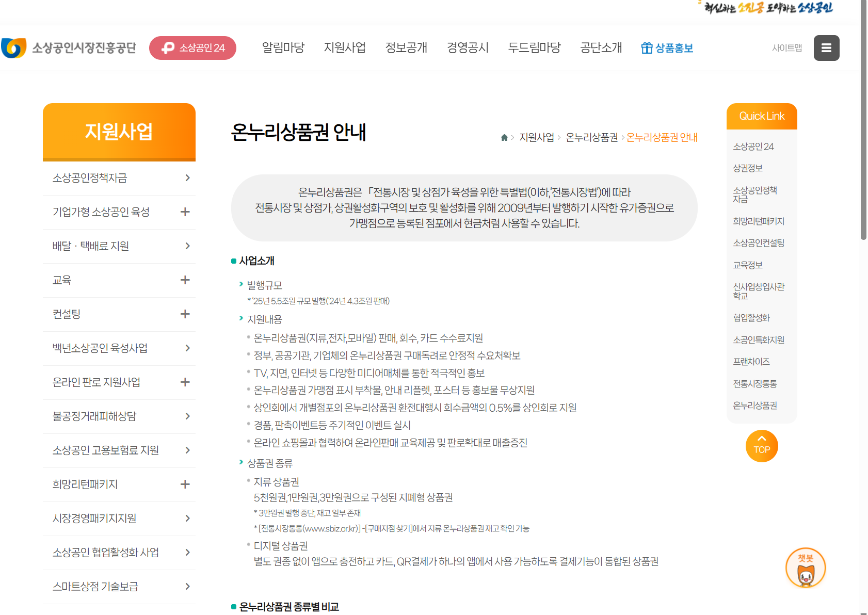This screenshot has height=615, width=868.
Task: Open 알림마당 menu
Action: pos(283,48)
